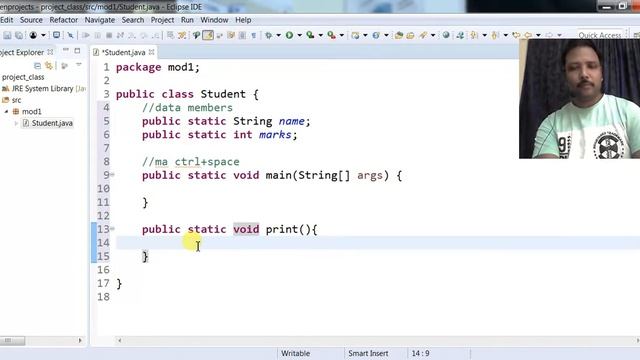
Task: Click the Collapse All icon in Project Explorer
Action: (x=37, y=65)
